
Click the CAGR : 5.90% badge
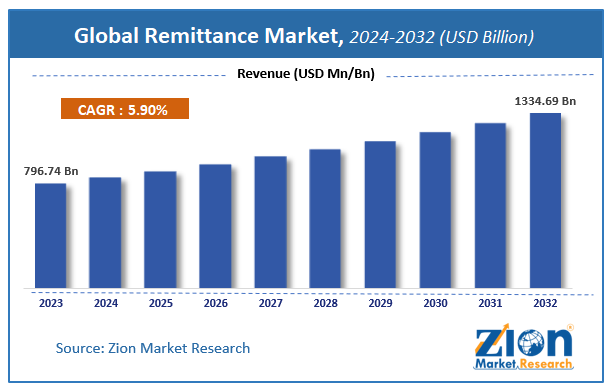click(125, 109)
